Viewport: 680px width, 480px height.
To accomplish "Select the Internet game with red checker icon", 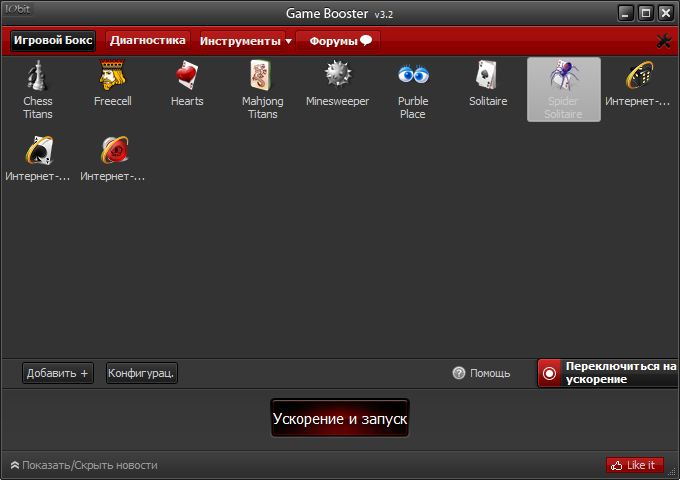I will point(113,151).
